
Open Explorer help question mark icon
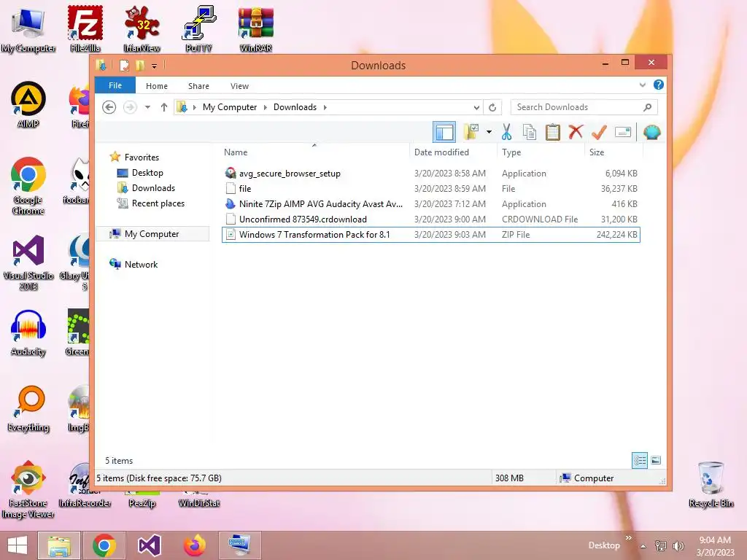(659, 85)
